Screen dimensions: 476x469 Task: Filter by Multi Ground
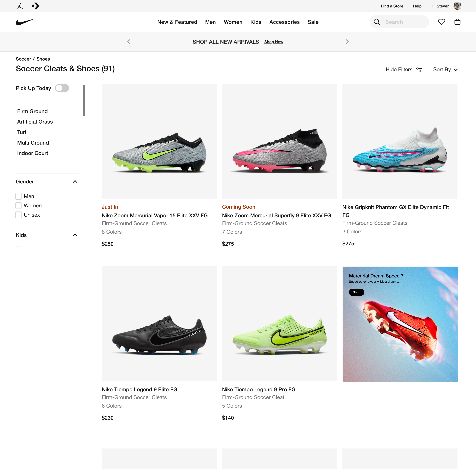point(33,143)
